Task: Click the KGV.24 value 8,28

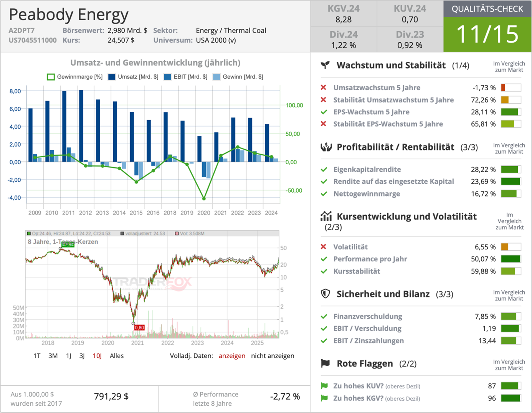Action: coord(344,20)
